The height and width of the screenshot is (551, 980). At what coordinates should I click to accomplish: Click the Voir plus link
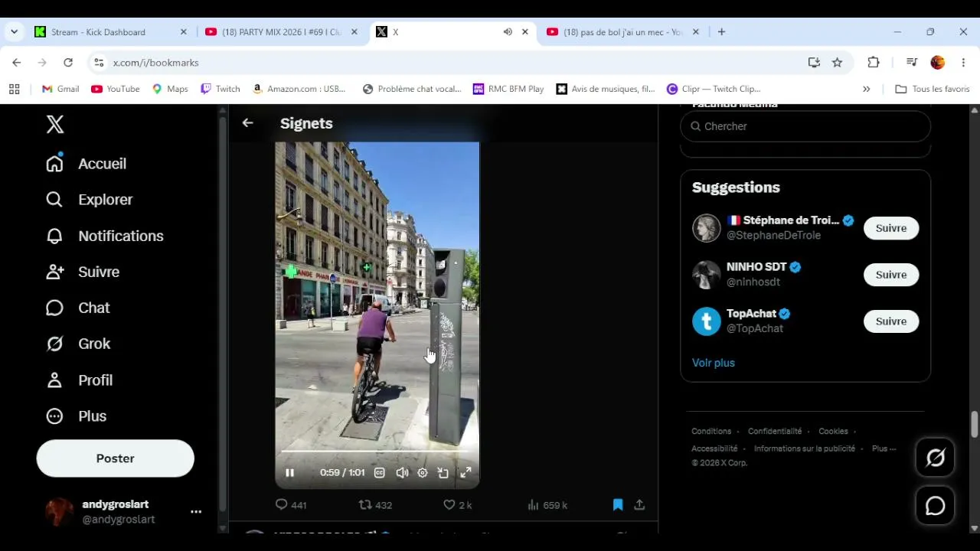point(714,363)
